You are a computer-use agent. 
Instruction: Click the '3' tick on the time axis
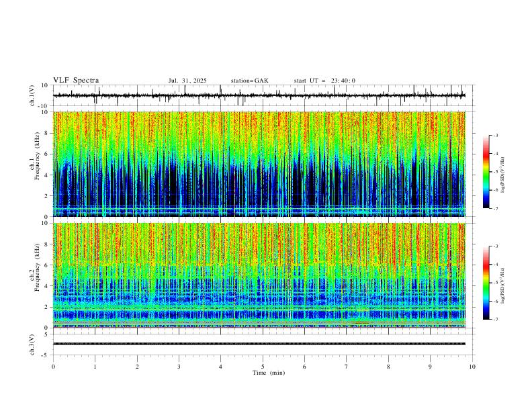[179, 367]
